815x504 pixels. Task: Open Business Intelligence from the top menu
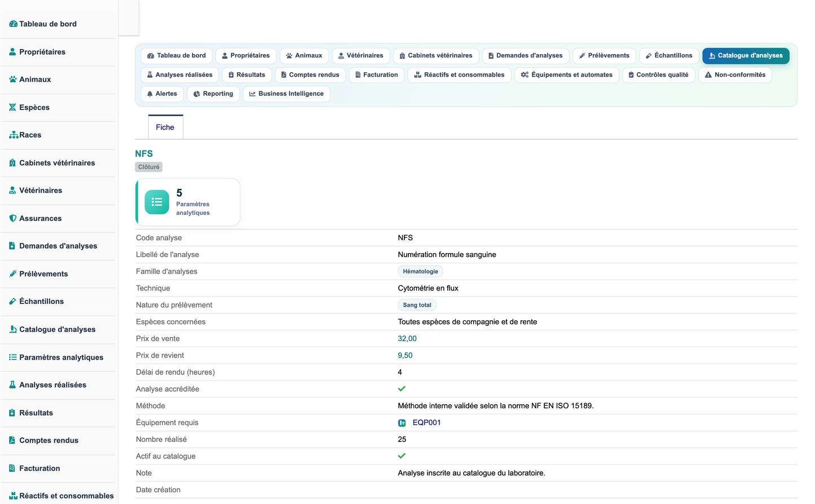(x=287, y=94)
